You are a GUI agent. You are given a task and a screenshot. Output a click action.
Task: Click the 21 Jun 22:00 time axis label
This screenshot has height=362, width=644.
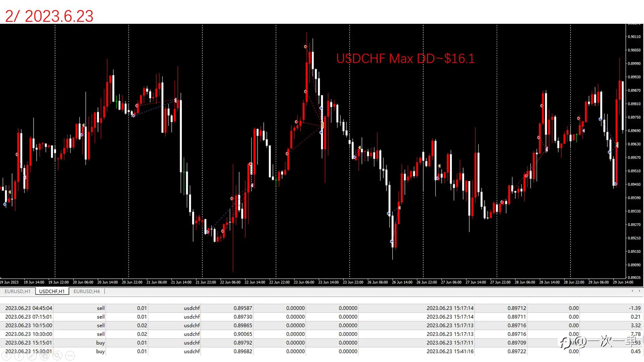(206, 282)
